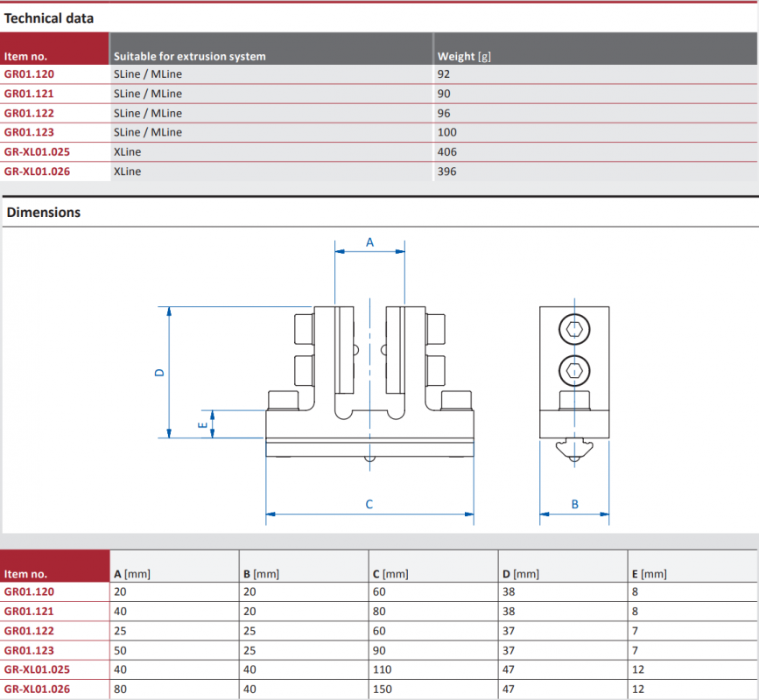
Task: Click the weight value 96
Action: (443, 113)
